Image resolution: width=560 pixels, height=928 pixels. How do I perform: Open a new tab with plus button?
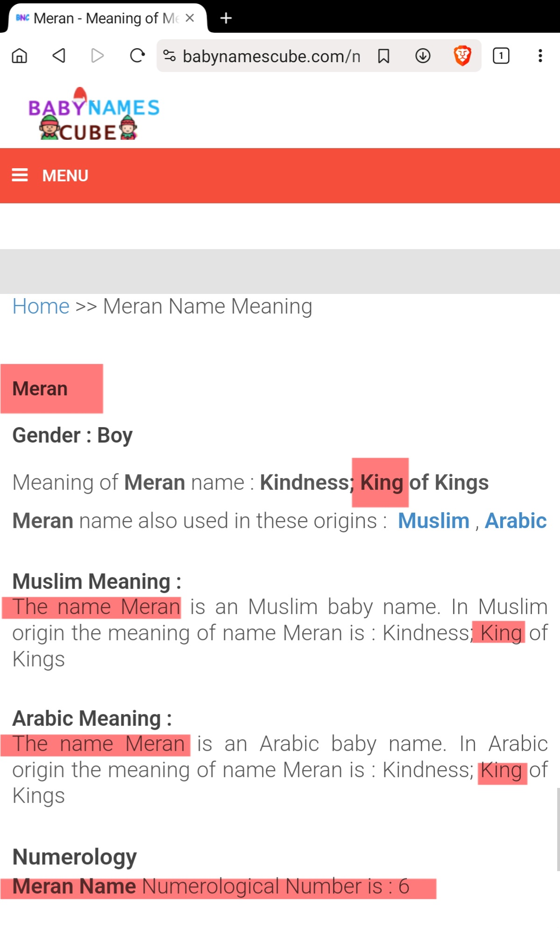click(x=226, y=18)
